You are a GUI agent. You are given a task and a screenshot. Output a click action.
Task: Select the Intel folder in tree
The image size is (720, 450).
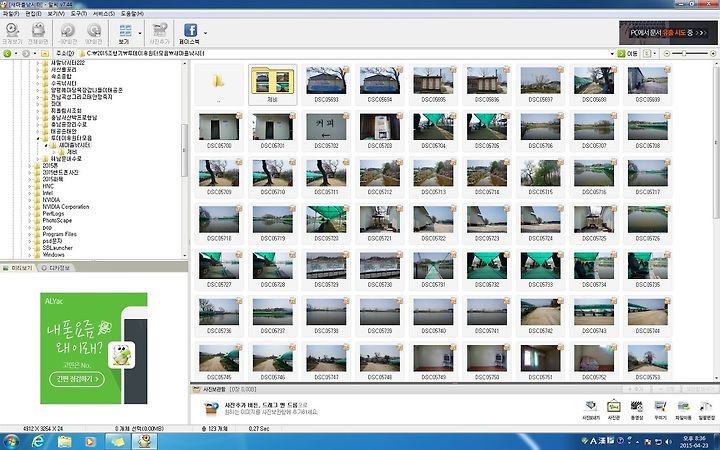click(48, 193)
